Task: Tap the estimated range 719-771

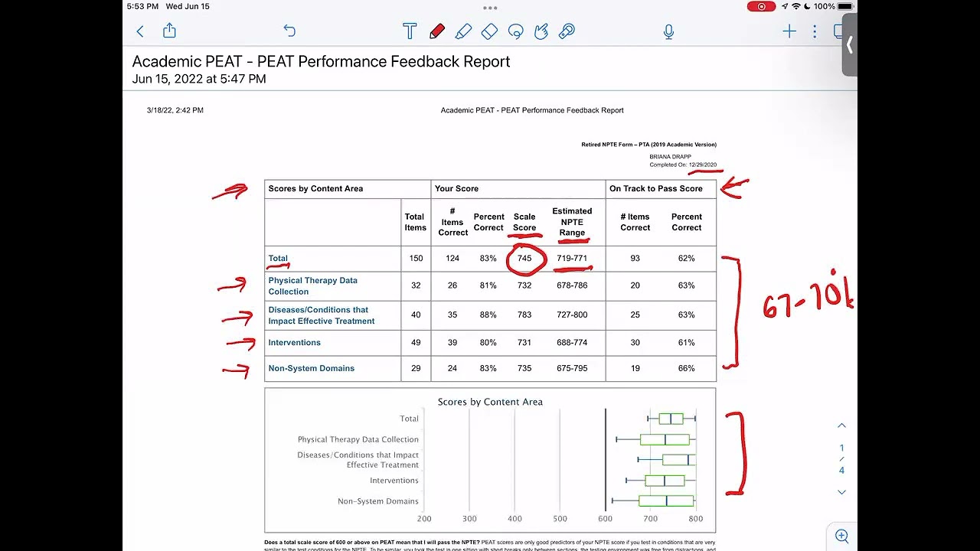Action: tap(572, 259)
